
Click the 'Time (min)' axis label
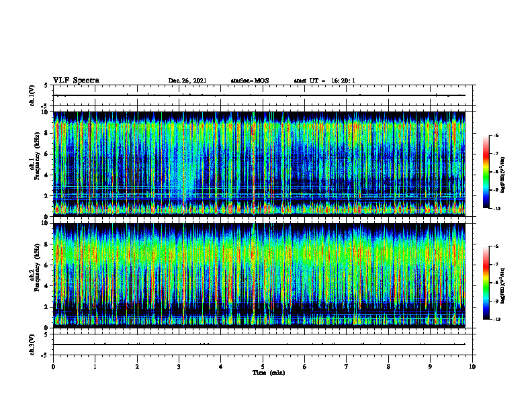[x=269, y=373]
